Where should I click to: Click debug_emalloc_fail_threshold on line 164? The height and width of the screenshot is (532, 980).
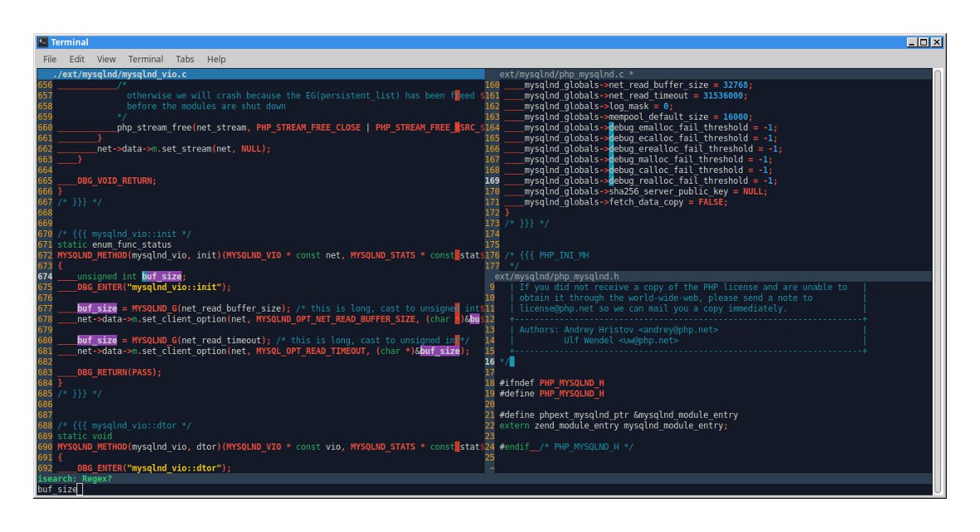pos(679,127)
